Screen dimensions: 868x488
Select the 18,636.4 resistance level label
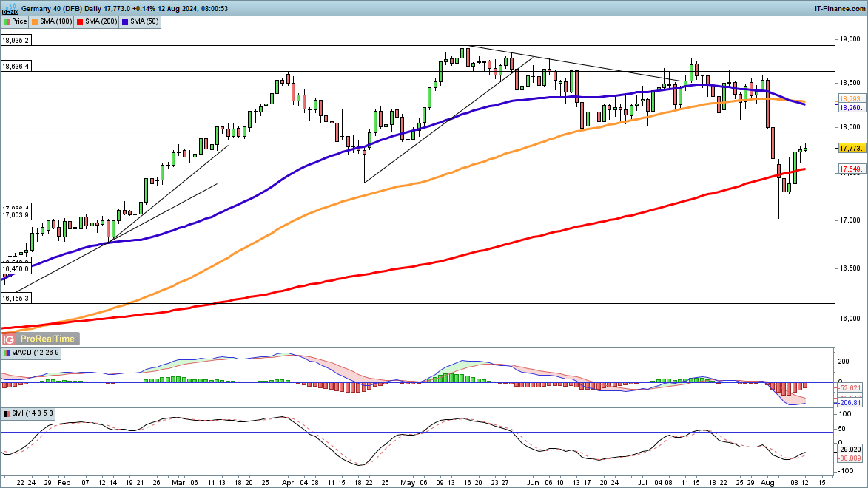tap(16, 67)
